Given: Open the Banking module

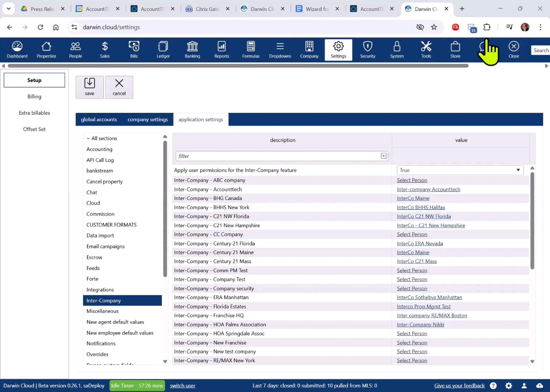Looking at the screenshot, I should pyautogui.click(x=192, y=50).
